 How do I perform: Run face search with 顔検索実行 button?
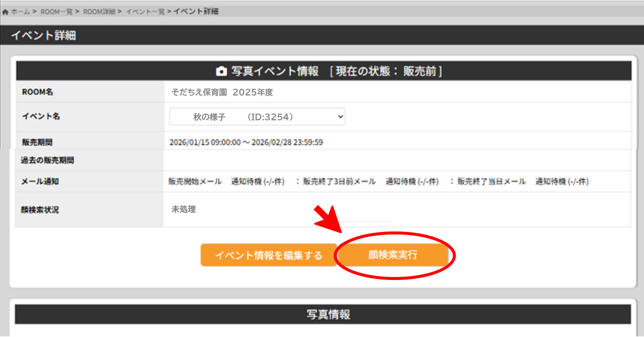(393, 255)
